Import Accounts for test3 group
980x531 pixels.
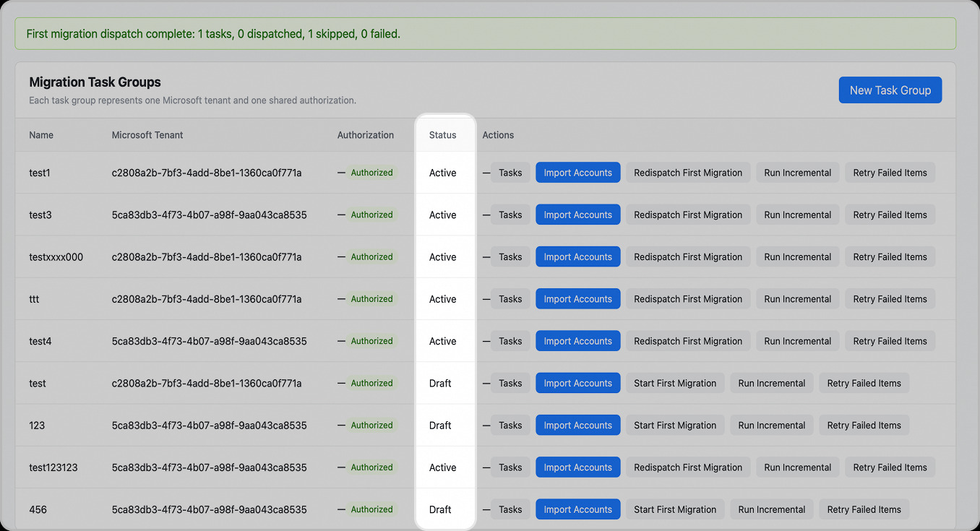coord(577,215)
